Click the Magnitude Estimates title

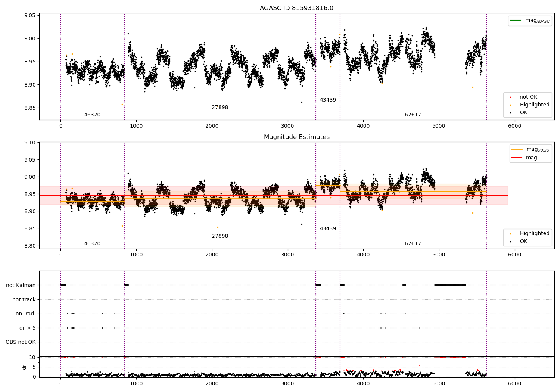pyautogui.click(x=296, y=137)
